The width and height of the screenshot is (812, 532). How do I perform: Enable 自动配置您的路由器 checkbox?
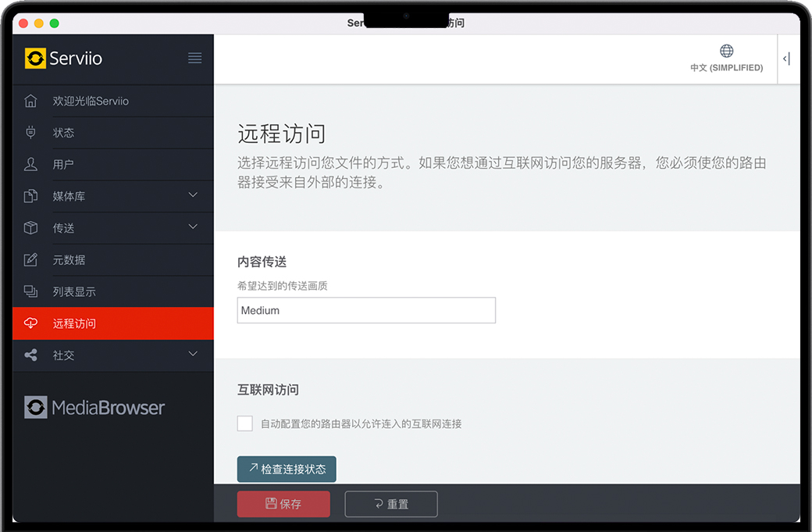click(x=245, y=423)
